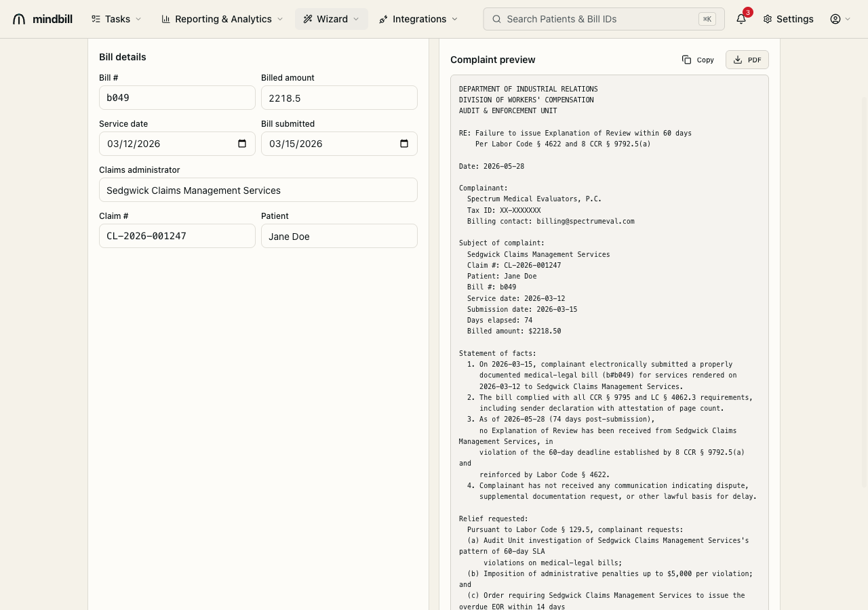Click the PDF download arrow icon

point(738,60)
